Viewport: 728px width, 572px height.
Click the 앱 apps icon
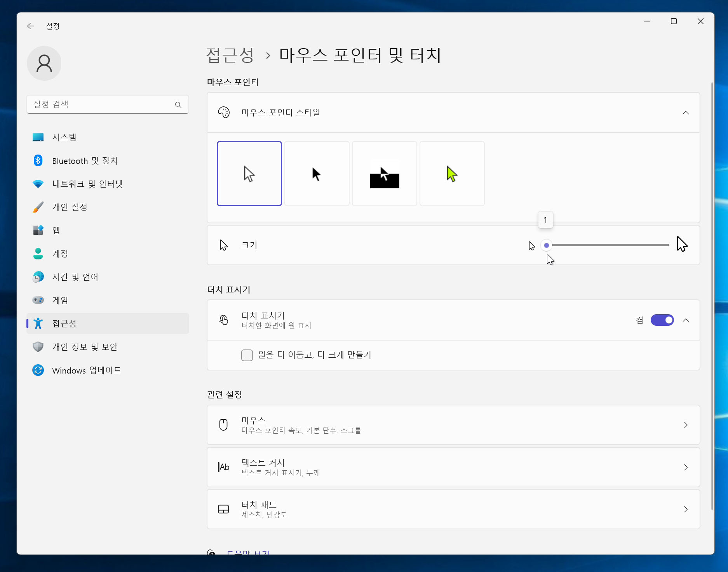click(x=38, y=230)
